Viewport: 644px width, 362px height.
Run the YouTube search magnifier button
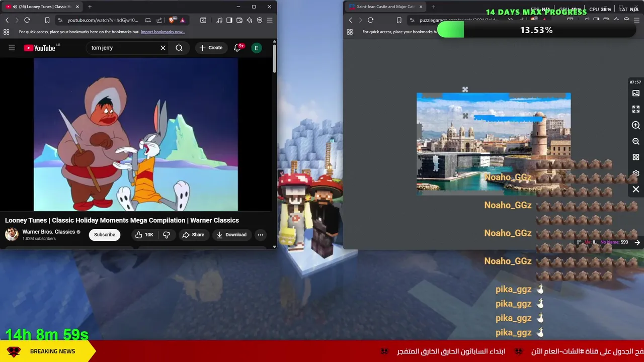[x=179, y=48]
